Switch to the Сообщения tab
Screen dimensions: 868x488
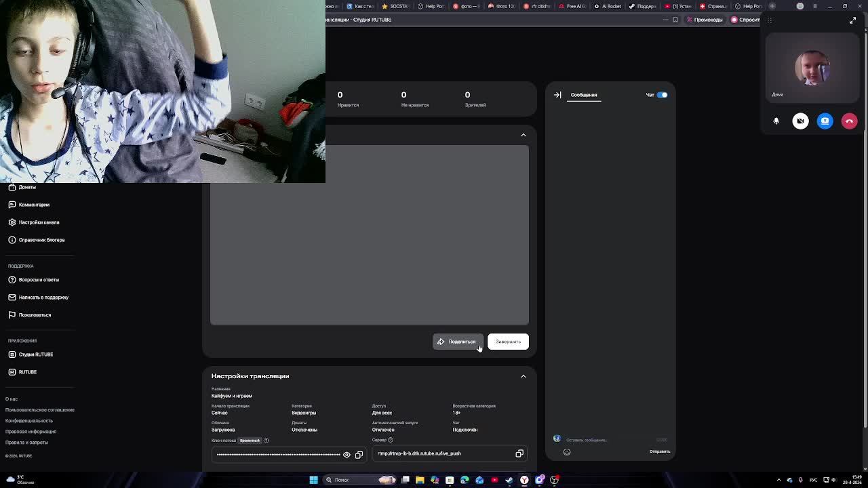(583, 95)
